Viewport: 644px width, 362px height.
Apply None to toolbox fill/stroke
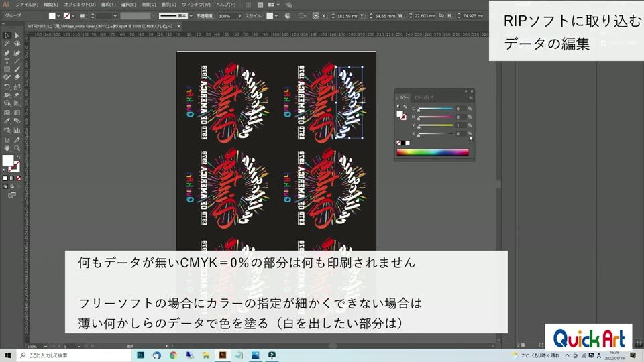(x=19, y=178)
